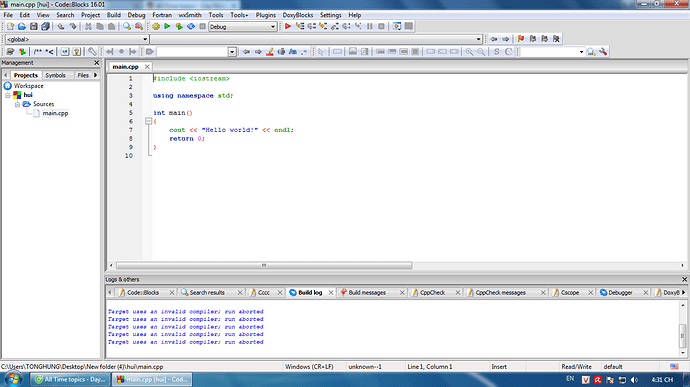Click the Undo arrow icon

[x=61, y=27]
